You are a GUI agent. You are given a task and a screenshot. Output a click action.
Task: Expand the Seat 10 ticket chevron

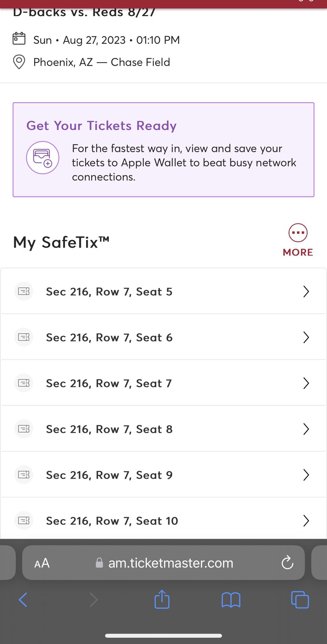(306, 521)
